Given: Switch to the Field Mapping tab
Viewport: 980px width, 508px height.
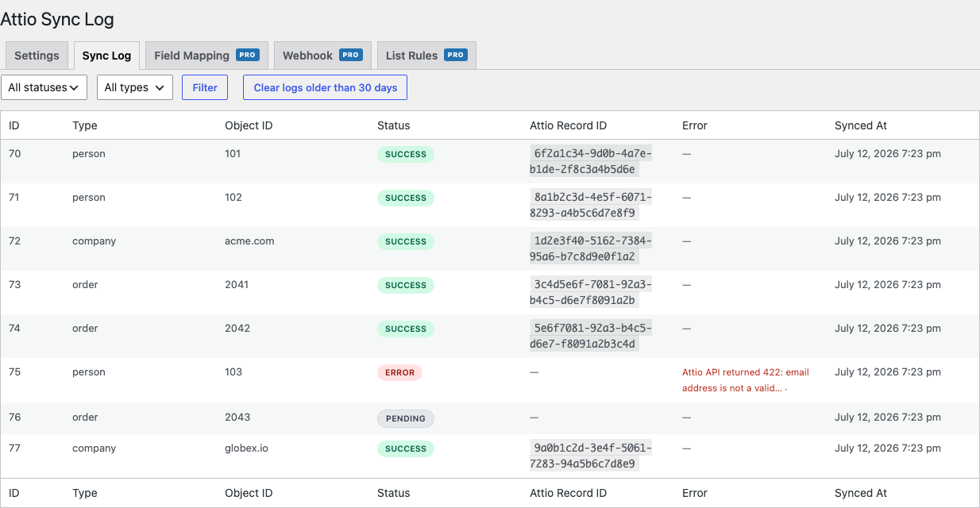Looking at the screenshot, I should click(x=206, y=56).
